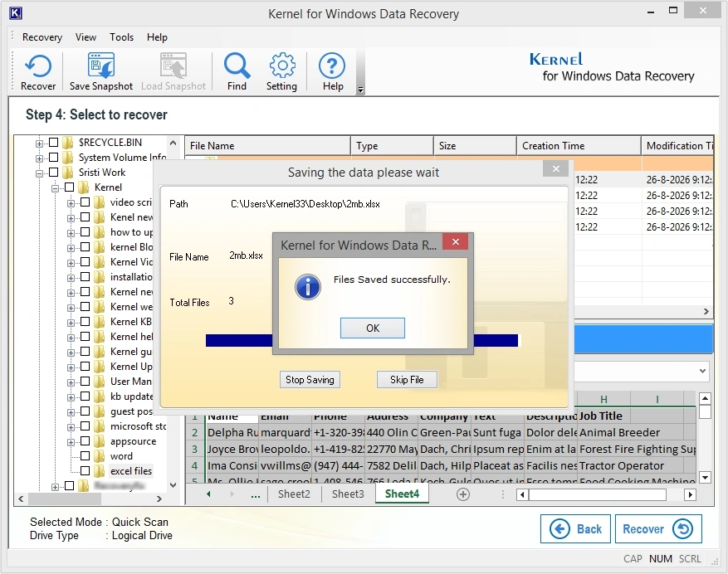728x574 pixels.
Task: Click the tree scroll up arrow
Action: click(x=173, y=143)
